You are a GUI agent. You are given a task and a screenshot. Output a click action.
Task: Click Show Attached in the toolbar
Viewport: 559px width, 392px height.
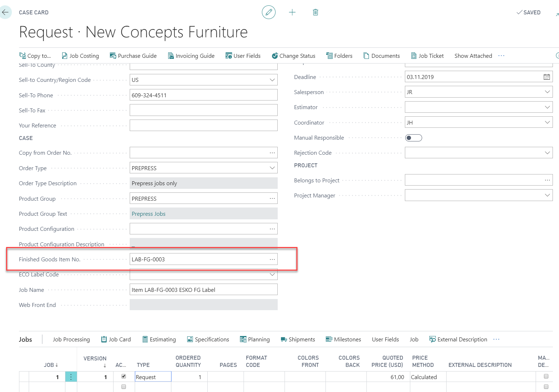point(473,56)
